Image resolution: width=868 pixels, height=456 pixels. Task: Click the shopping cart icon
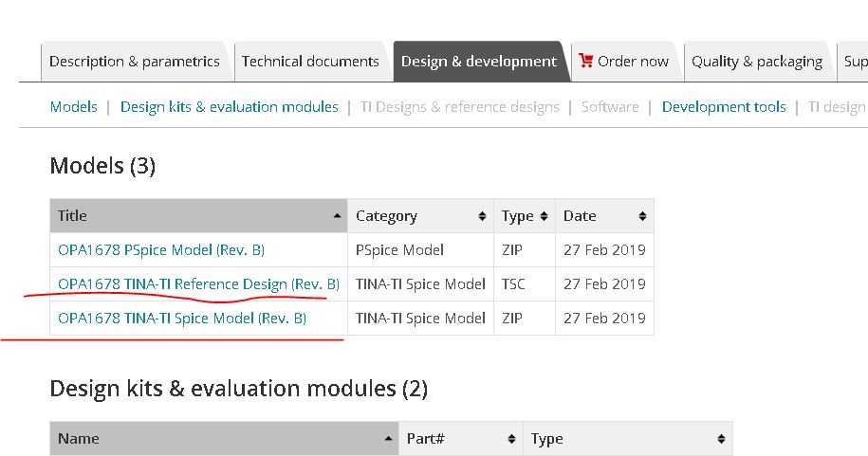click(x=585, y=61)
